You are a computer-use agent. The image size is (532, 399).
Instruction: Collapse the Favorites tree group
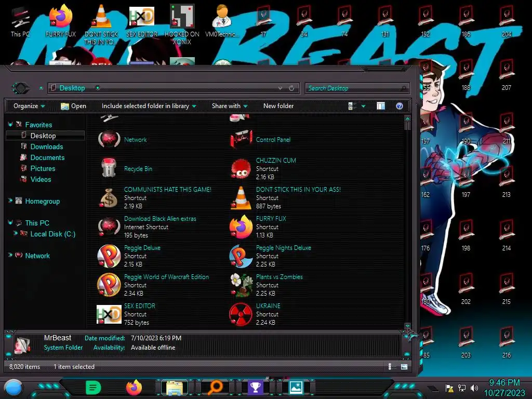pos(10,125)
